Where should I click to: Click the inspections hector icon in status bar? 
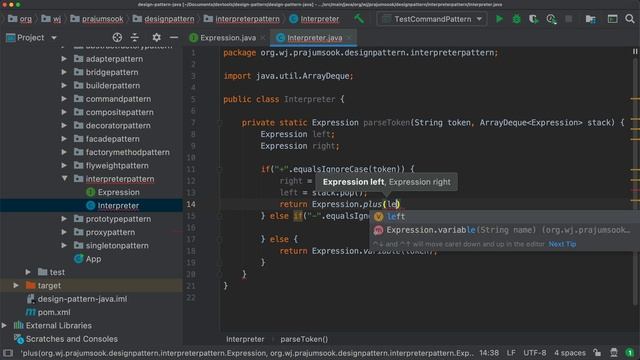[x=614, y=353]
